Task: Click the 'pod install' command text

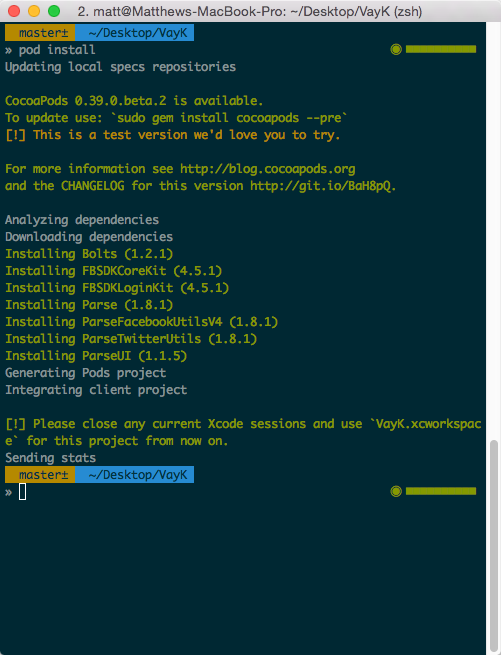Action: 57,50
